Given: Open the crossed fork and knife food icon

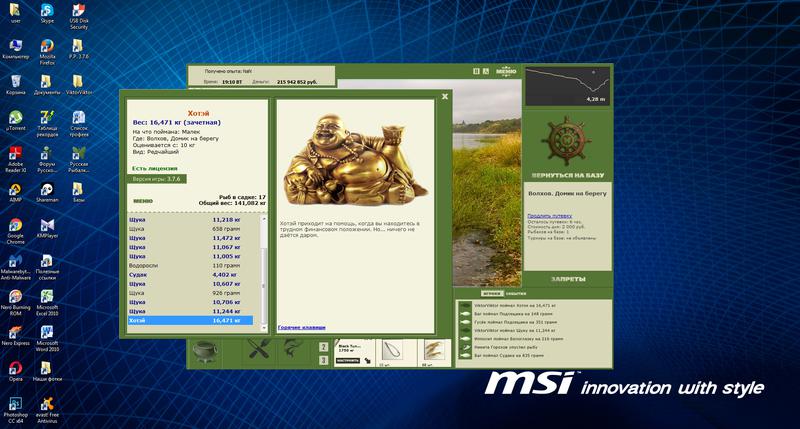Looking at the screenshot, I should pyautogui.click(x=259, y=350).
